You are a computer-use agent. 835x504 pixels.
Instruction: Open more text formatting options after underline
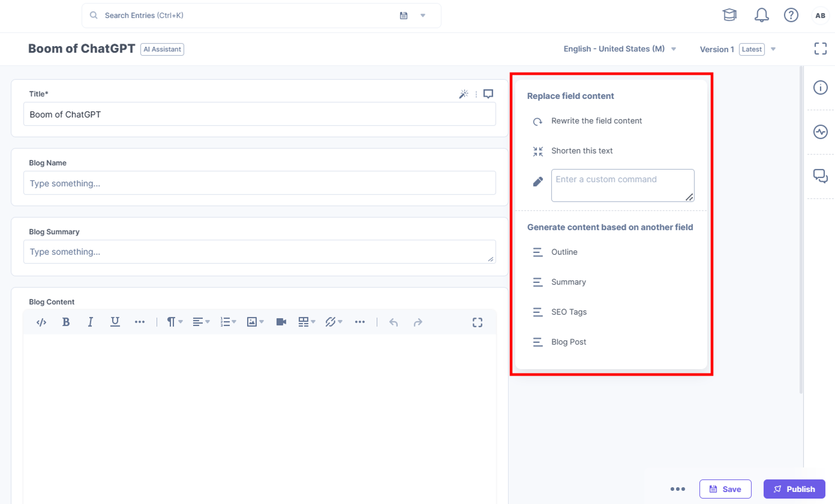(x=140, y=322)
